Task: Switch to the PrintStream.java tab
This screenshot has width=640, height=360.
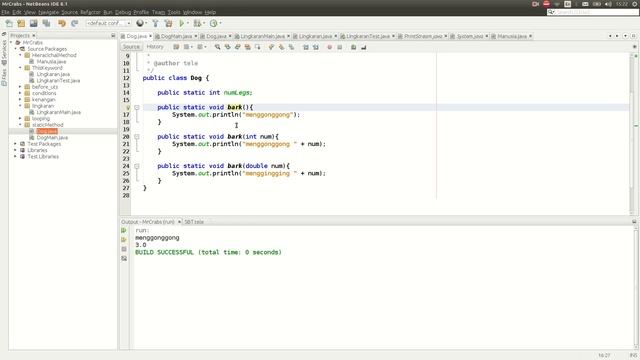Action: [422, 36]
